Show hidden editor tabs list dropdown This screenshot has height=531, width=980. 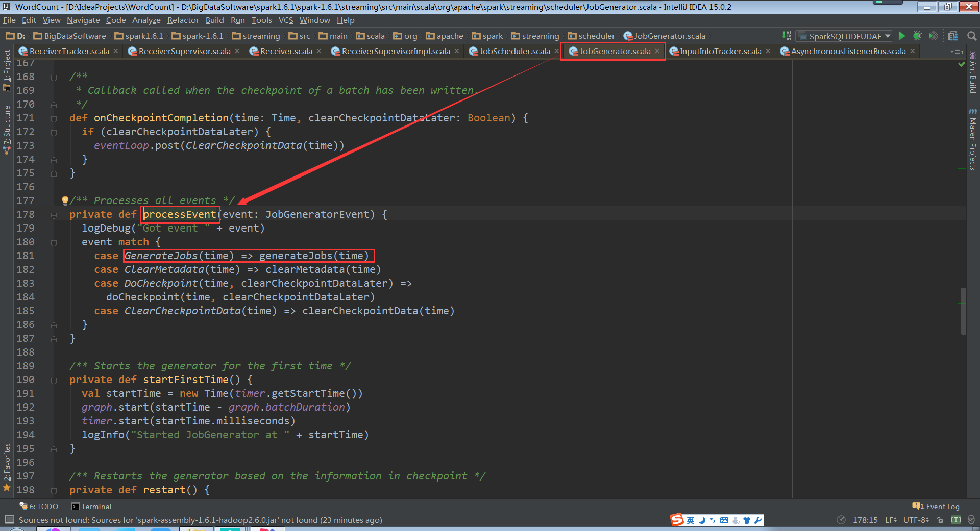tap(957, 52)
